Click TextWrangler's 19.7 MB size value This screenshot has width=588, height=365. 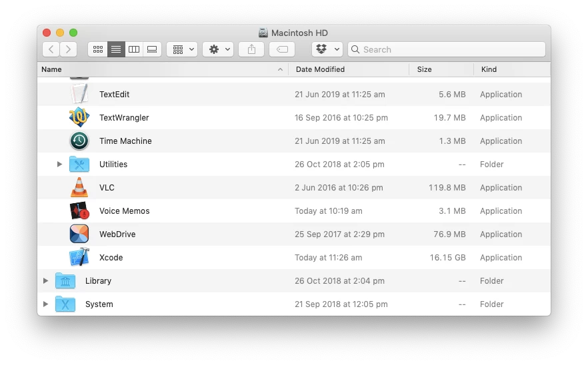tap(449, 118)
